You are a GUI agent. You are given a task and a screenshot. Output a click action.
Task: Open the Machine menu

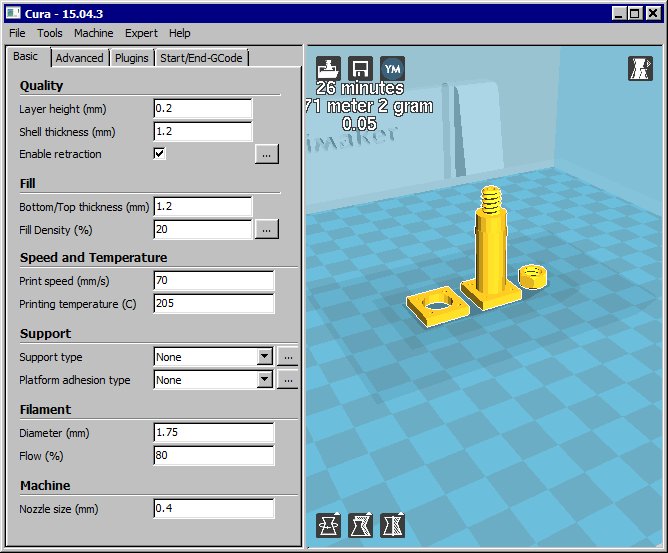click(94, 33)
